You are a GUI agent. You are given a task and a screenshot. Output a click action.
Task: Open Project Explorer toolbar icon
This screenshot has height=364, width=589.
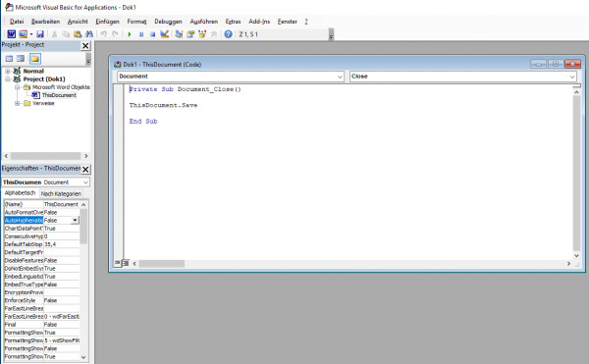179,34
